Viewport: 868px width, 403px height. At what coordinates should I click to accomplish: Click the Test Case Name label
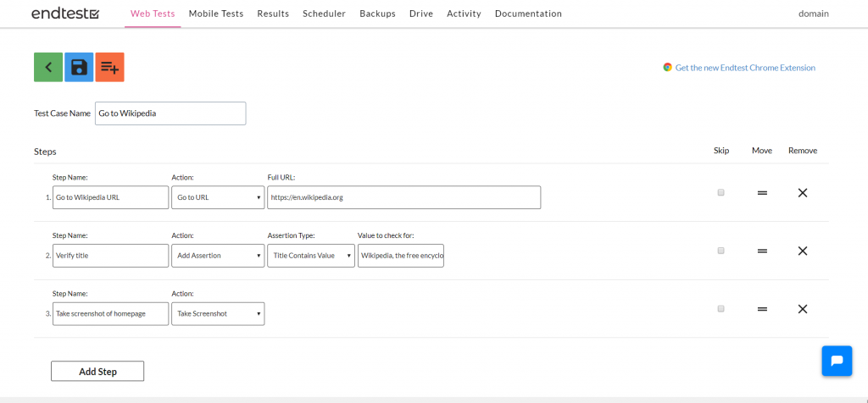(62, 113)
